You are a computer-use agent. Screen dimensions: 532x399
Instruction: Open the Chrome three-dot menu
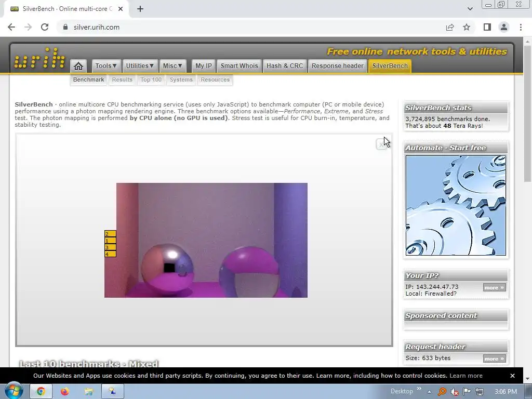(521, 27)
